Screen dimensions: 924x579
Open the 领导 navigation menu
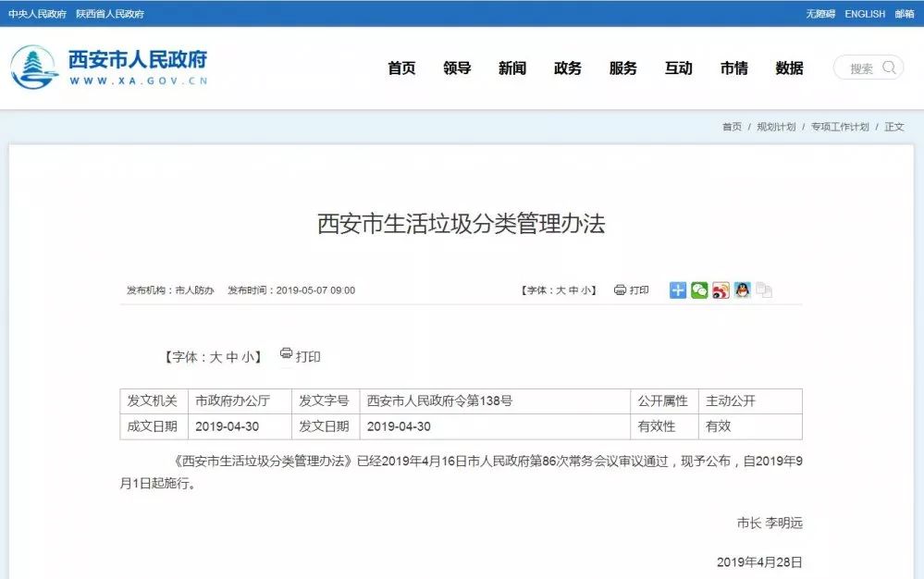pos(457,68)
